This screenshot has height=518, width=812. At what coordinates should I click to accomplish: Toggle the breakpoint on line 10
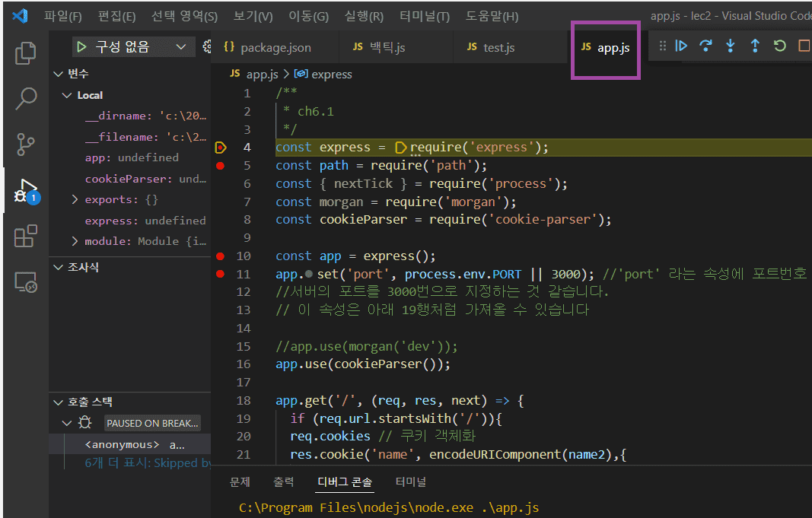221,256
